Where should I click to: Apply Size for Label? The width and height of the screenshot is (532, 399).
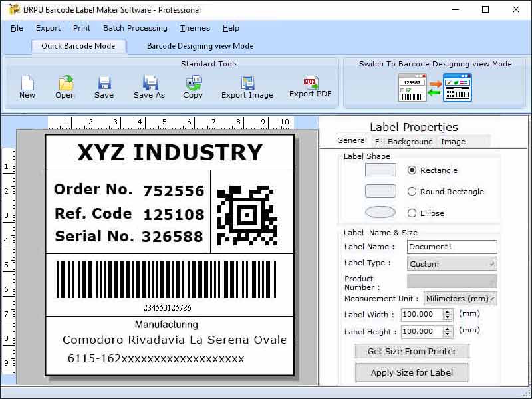[412, 373]
